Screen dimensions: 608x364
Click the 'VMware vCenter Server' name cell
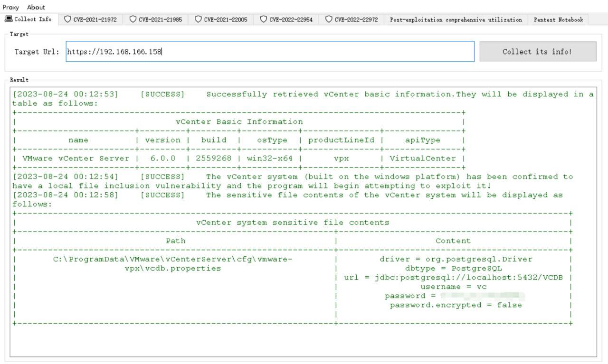pyautogui.click(x=76, y=158)
